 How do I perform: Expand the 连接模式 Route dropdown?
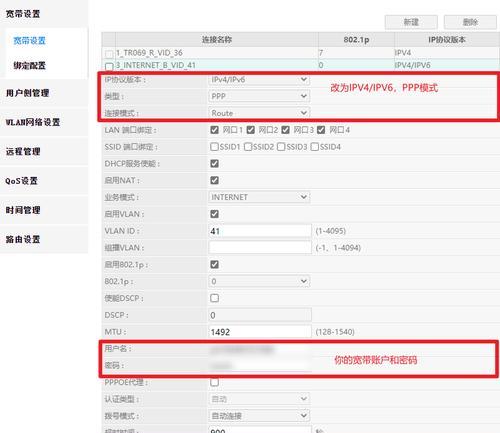click(259, 113)
